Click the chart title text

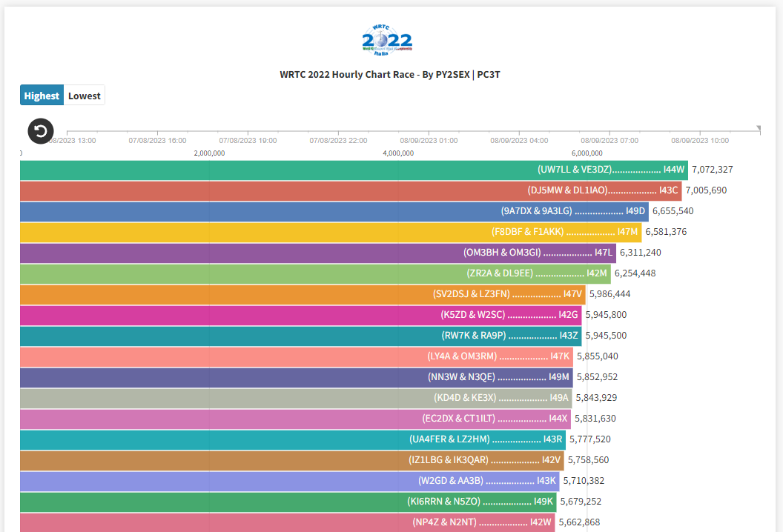pyautogui.click(x=389, y=74)
